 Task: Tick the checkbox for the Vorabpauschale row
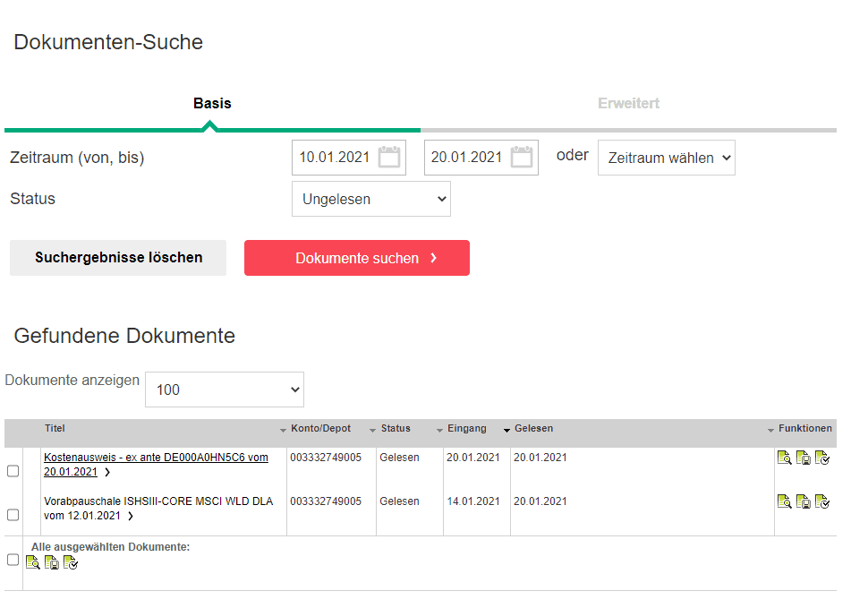[x=13, y=515]
